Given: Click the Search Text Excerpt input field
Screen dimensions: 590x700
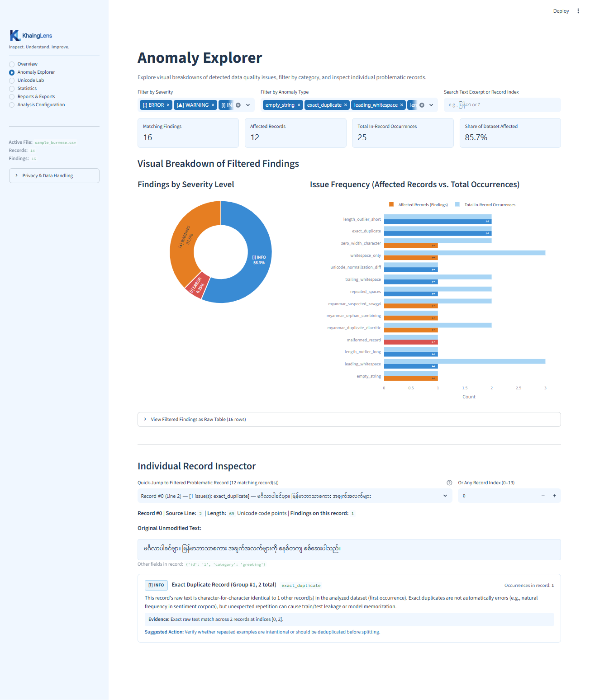Looking at the screenshot, I should (502, 105).
